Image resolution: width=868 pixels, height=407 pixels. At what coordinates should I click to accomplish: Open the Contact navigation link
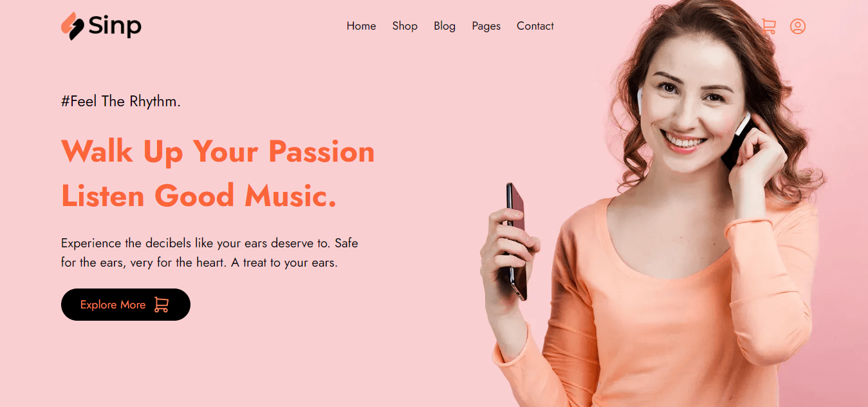pyautogui.click(x=535, y=26)
